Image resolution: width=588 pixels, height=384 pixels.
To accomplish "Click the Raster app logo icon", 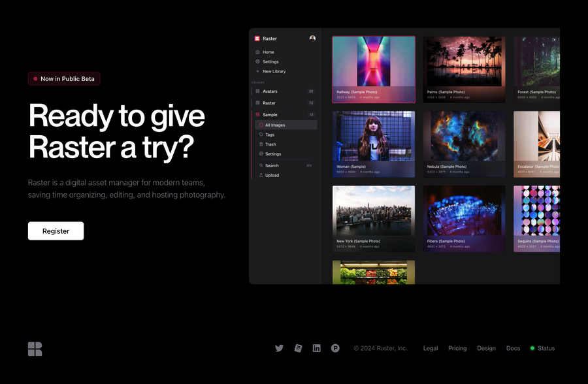I will tap(258, 38).
